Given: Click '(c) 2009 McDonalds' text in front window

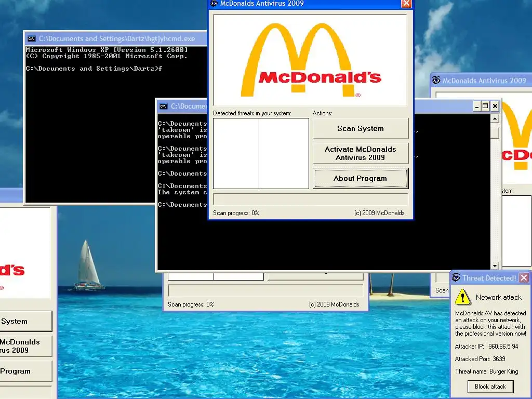Looking at the screenshot, I should 379,213.
